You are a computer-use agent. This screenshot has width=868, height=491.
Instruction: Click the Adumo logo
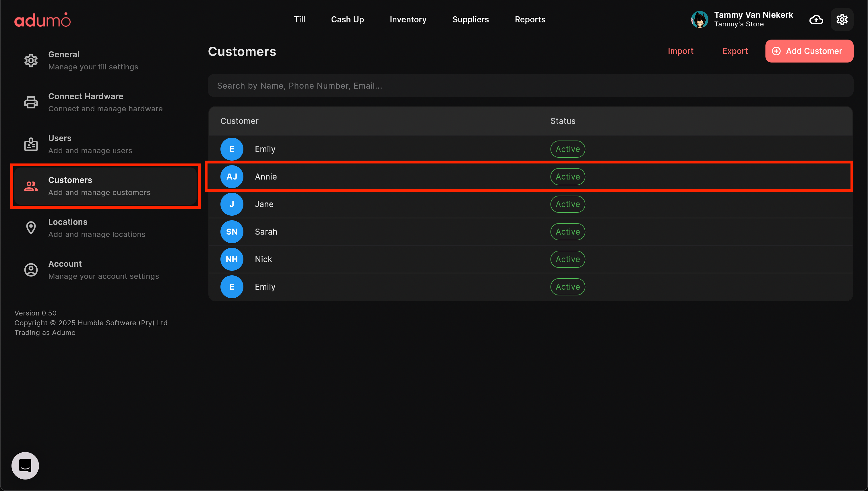(42, 20)
